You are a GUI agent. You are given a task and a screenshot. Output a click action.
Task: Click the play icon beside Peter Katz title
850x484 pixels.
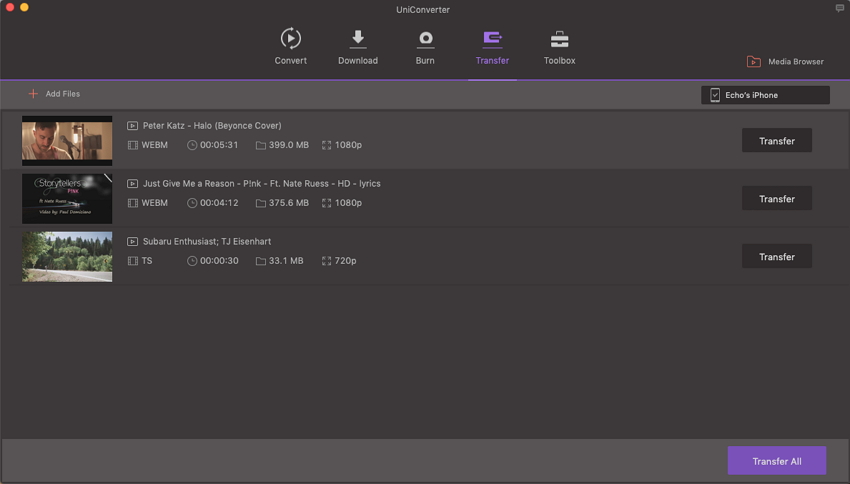point(132,126)
